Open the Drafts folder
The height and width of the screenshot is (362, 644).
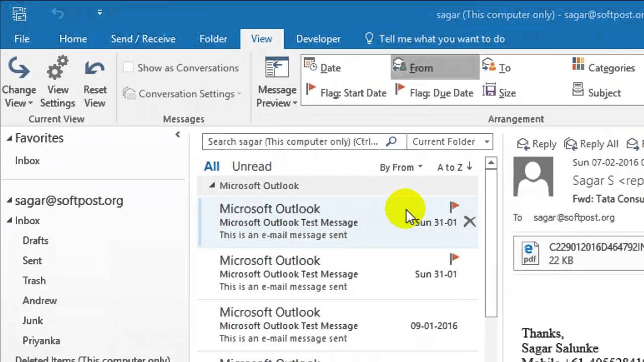click(35, 240)
